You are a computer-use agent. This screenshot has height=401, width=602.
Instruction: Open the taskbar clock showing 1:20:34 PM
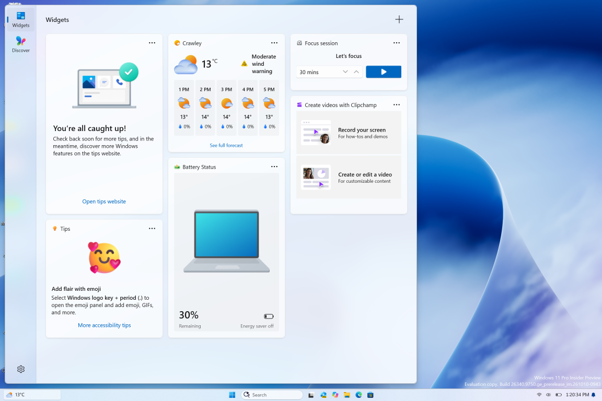coord(577,394)
